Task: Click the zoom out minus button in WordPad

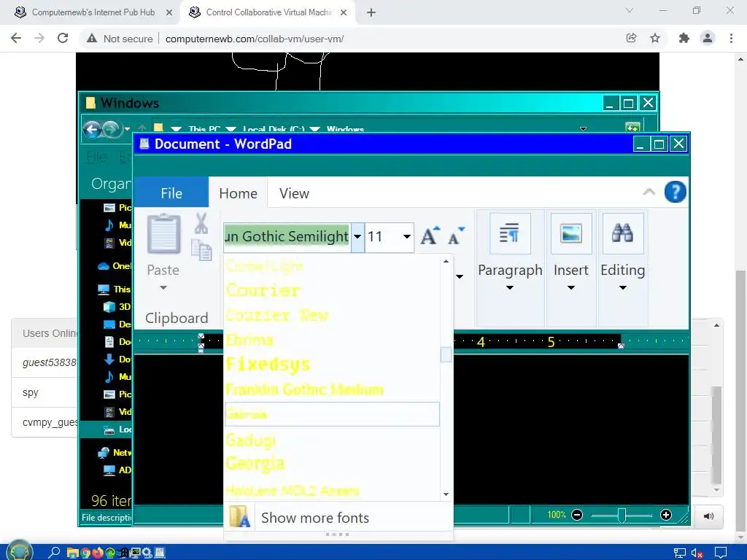Action: tap(577, 515)
